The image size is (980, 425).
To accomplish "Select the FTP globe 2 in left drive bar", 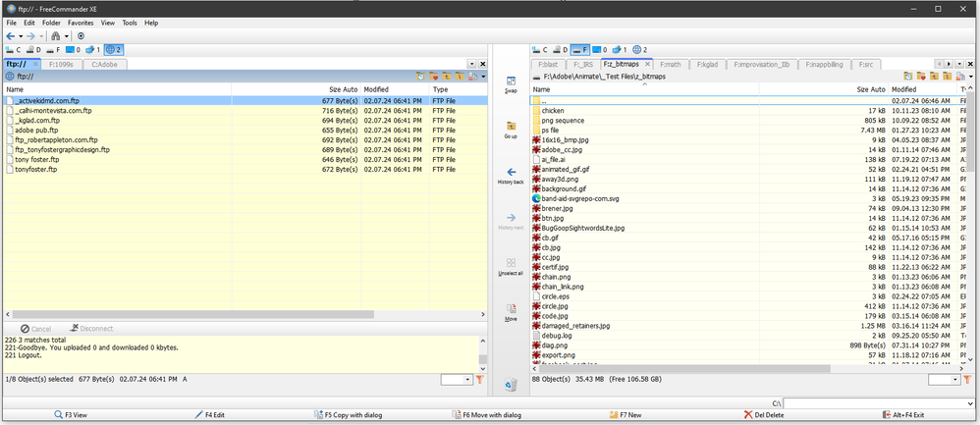I will 113,49.
